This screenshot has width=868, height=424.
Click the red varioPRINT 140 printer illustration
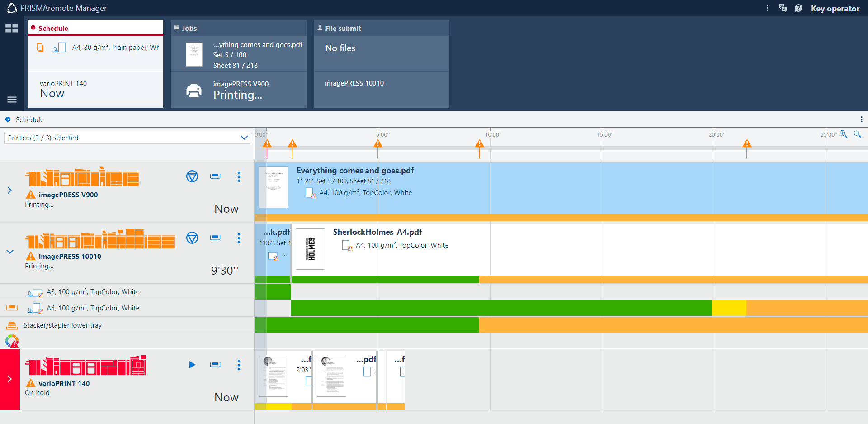point(86,366)
